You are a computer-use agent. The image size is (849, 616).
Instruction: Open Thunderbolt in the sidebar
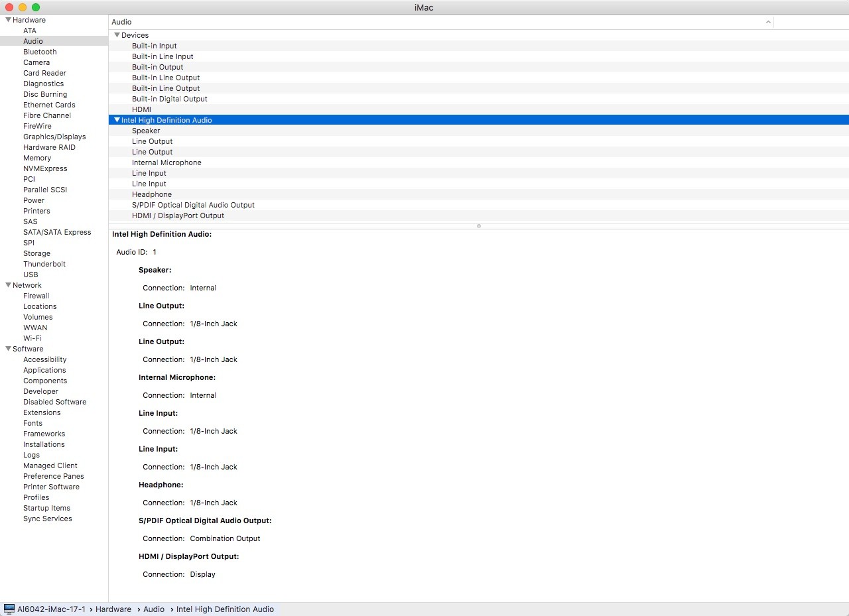click(44, 264)
